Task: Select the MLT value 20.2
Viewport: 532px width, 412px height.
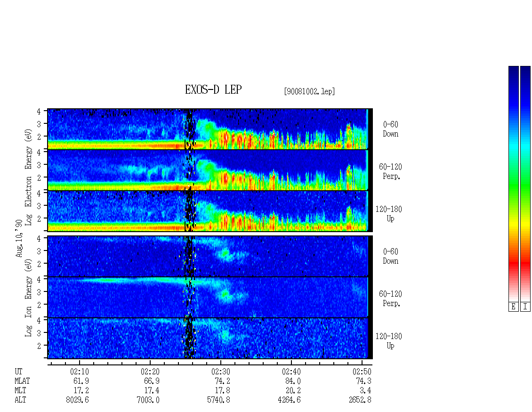Action: click(x=293, y=391)
